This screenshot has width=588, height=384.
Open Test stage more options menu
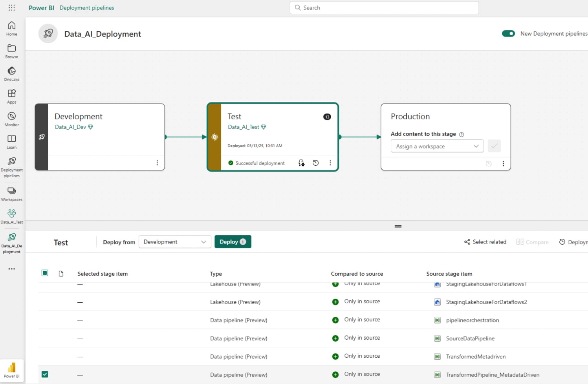[x=330, y=163]
